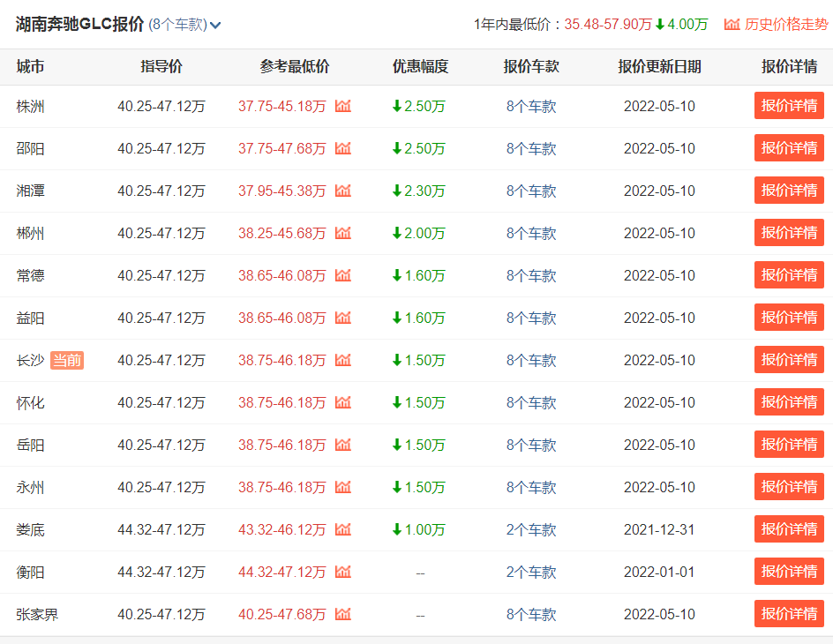Open price trend chart icon for 邵阳

pyautogui.click(x=343, y=148)
